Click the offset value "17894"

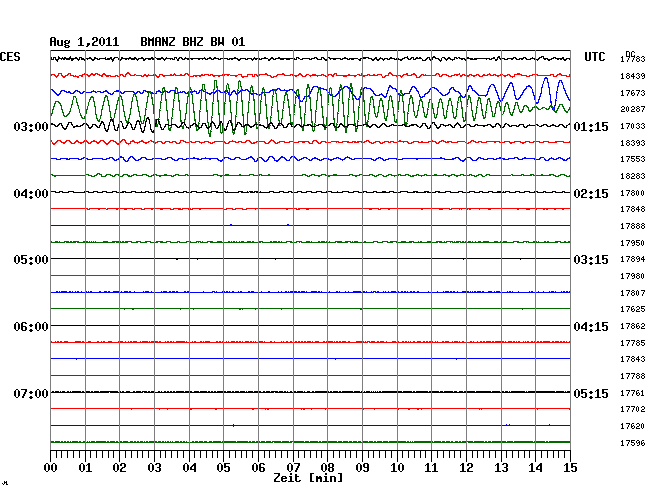(x=633, y=259)
